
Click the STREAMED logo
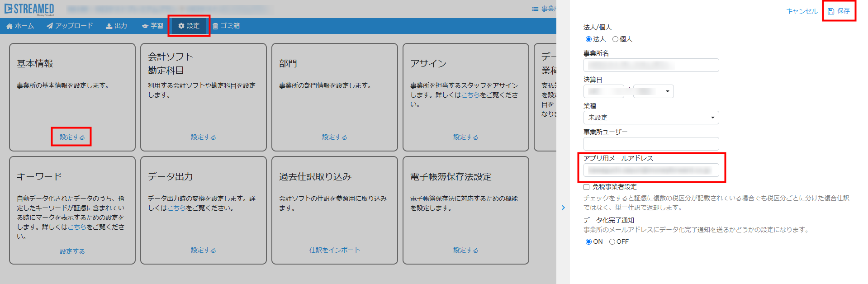coord(29,9)
